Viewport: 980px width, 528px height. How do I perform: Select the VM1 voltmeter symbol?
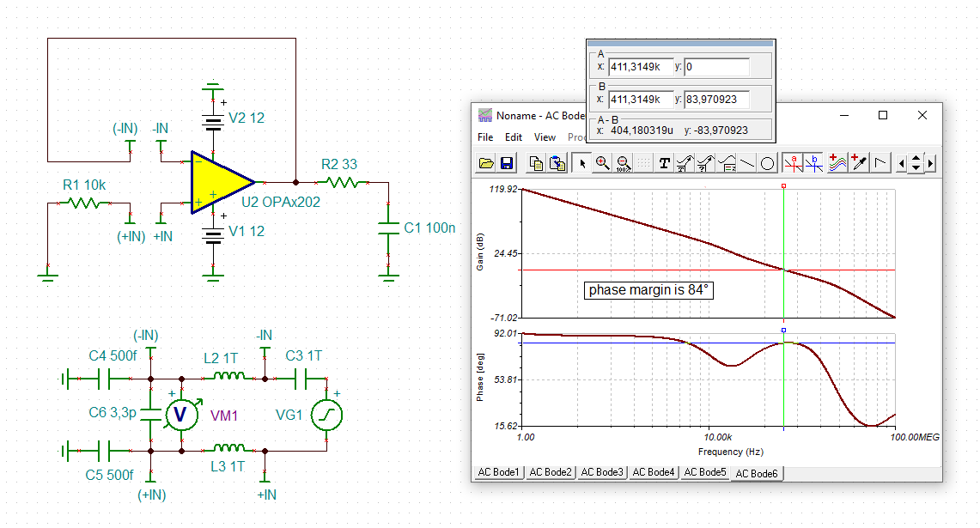pos(180,415)
